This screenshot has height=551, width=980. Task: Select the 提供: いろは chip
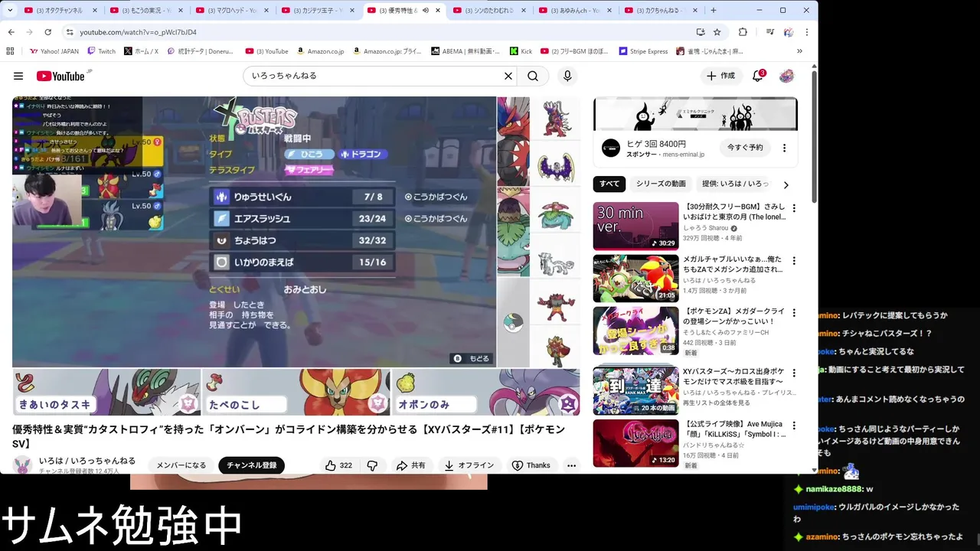click(734, 184)
